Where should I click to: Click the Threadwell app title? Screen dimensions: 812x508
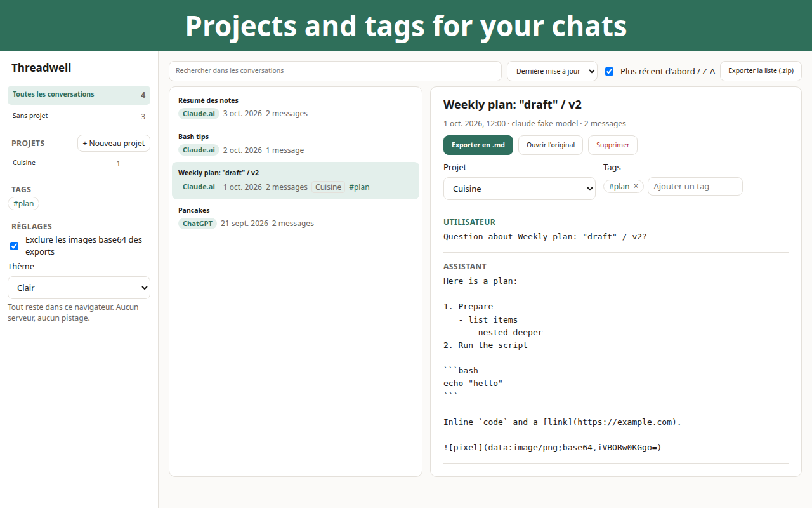tap(41, 68)
